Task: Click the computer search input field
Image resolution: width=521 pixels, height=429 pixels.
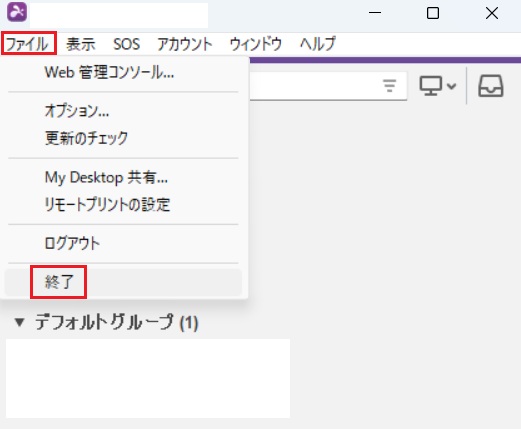Action: click(328, 86)
